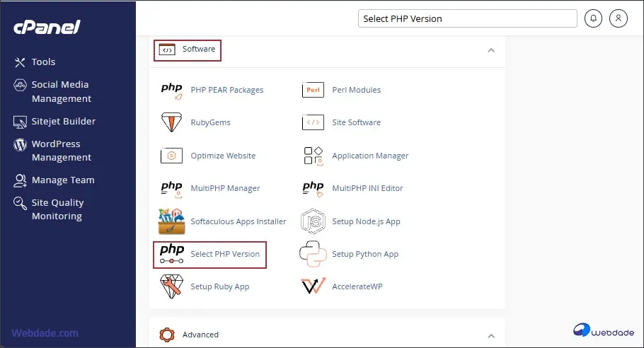The width and height of the screenshot is (644, 348).
Task: Go to WordPress Management in sidebar
Action: pyautogui.click(x=61, y=151)
